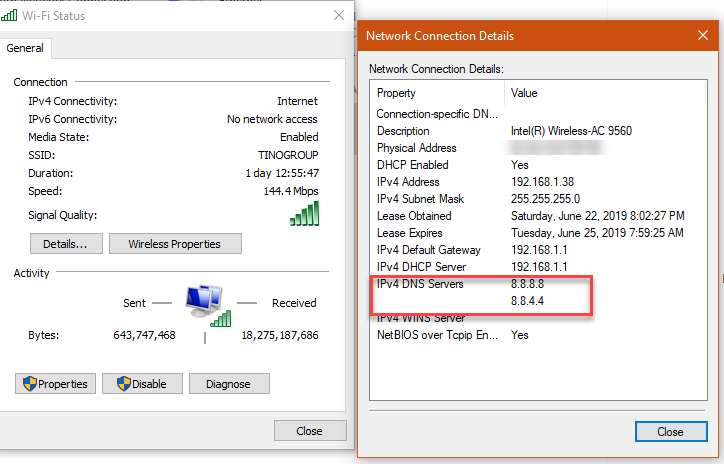
Task: Click Close in Network Connection Details
Action: coord(671,431)
